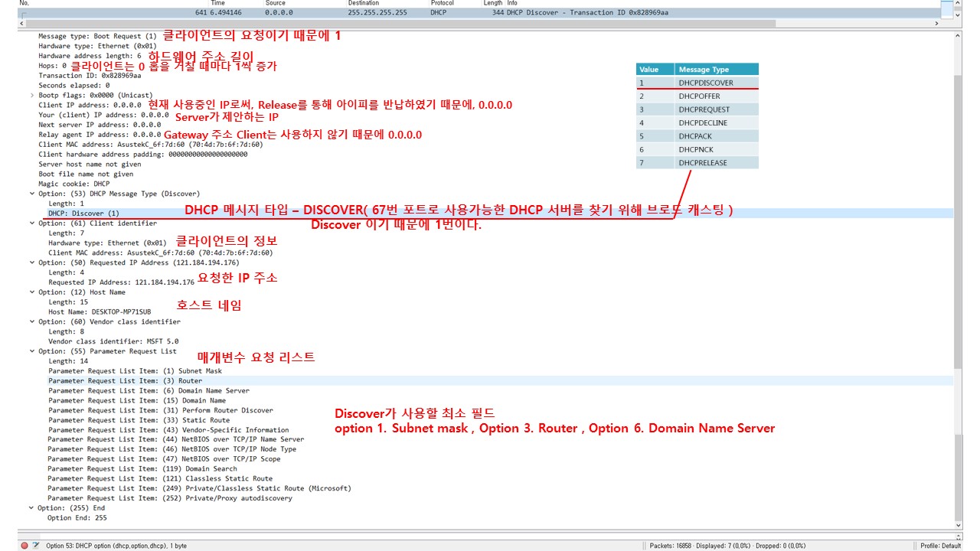Select list item (3) Router
980x551 pixels.
[x=126, y=381]
